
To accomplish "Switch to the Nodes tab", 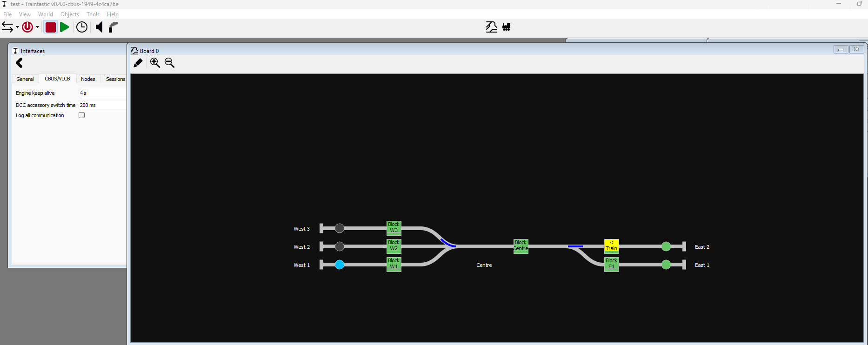I will [88, 79].
